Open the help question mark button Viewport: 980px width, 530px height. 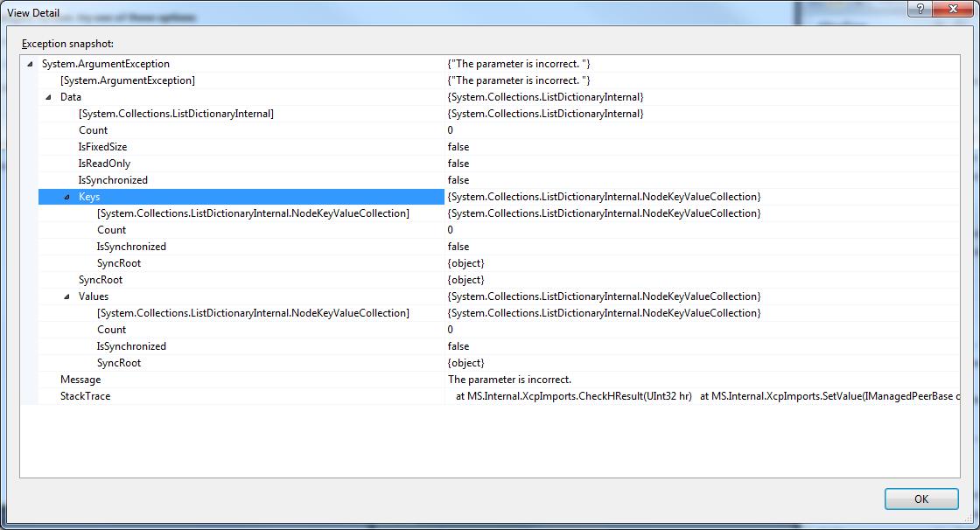(920, 9)
